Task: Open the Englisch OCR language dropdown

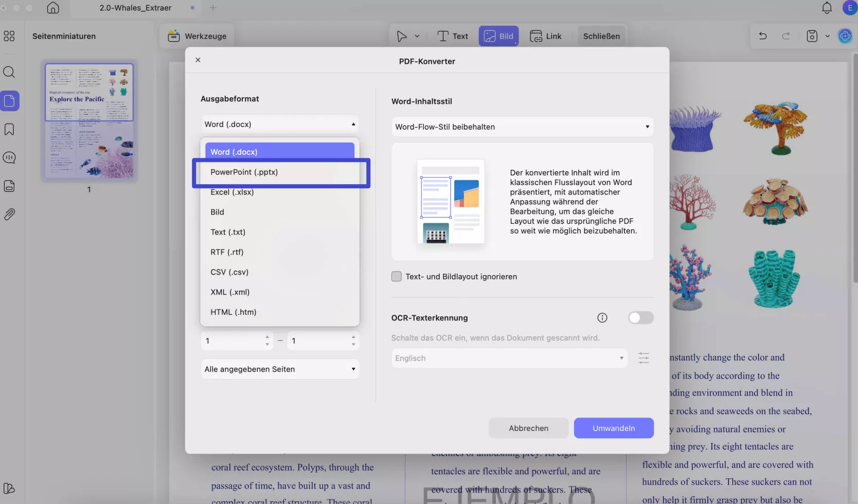Action: coord(508,358)
